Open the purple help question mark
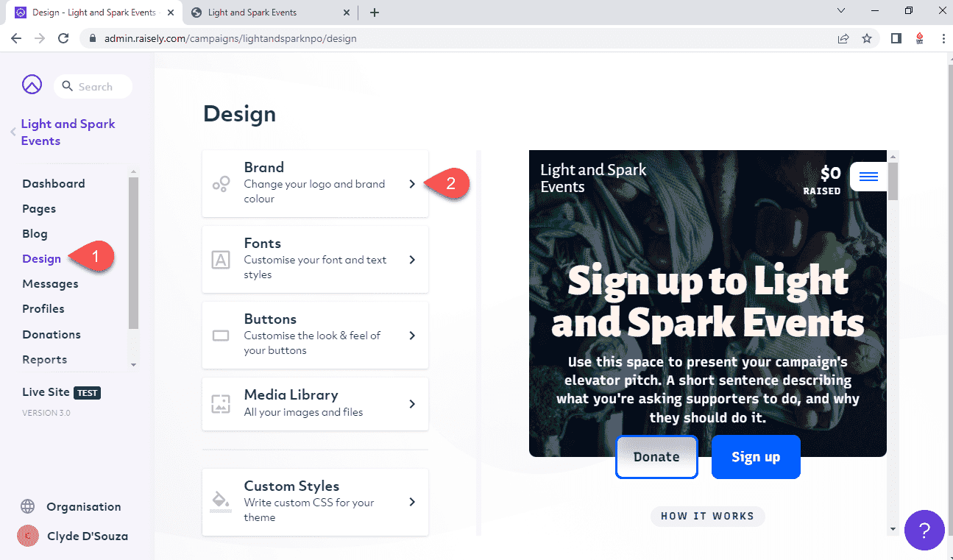This screenshot has width=953, height=560. click(x=924, y=530)
